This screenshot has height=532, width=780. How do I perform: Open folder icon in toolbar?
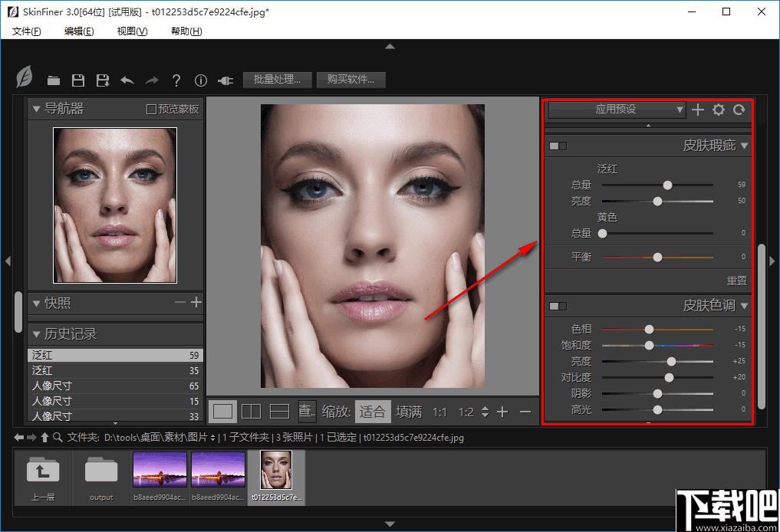tap(54, 80)
